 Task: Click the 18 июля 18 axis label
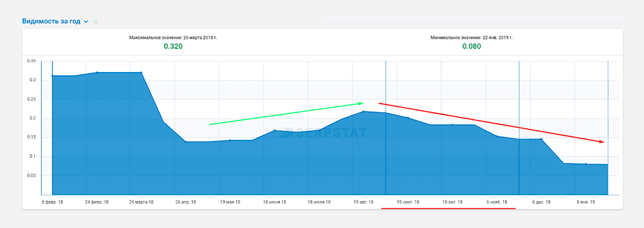coord(319,202)
